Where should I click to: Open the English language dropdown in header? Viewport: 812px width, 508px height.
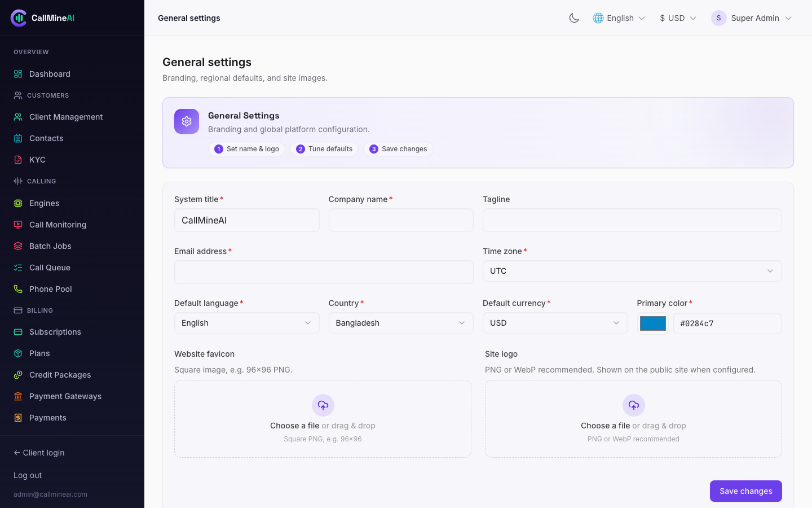click(x=619, y=18)
